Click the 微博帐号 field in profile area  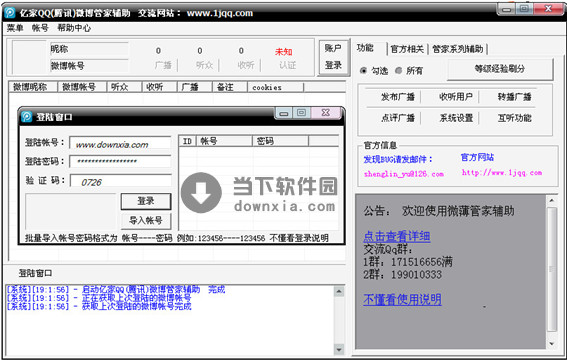click(89, 66)
